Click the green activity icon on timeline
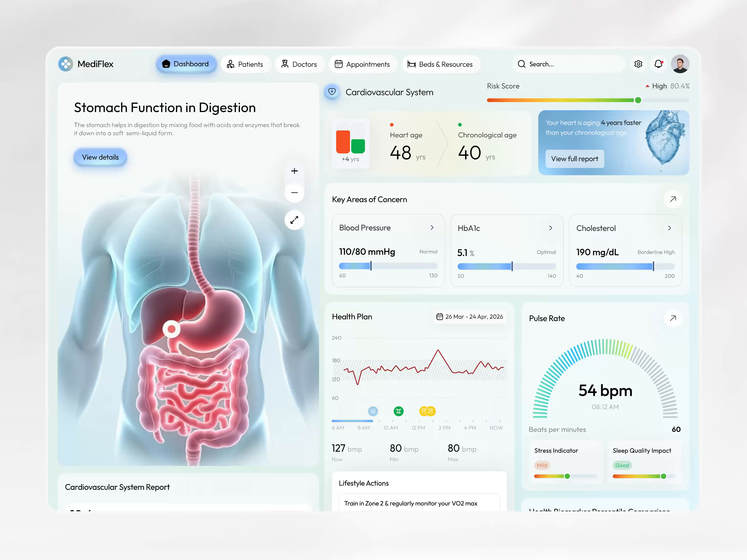The image size is (747, 560). tap(398, 411)
